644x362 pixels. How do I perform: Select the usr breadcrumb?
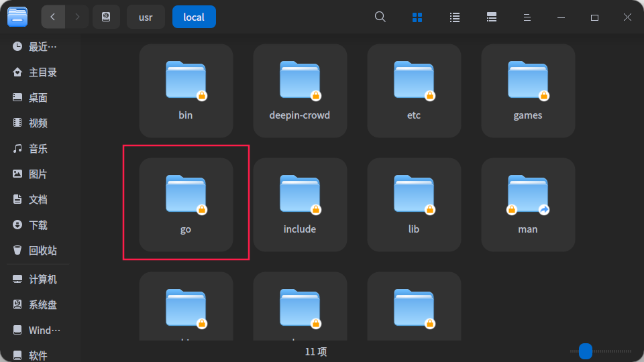pos(146,17)
